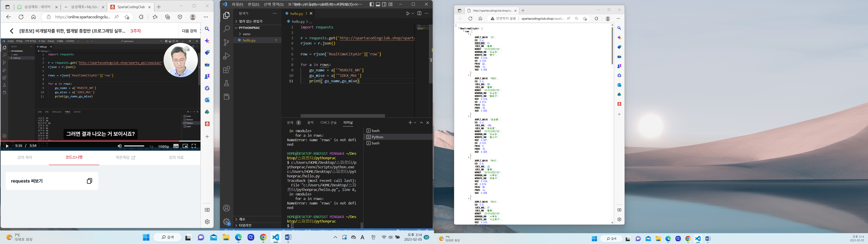
Task: Open the Explorer view in VS Code activity bar
Action: [x=226, y=16]
